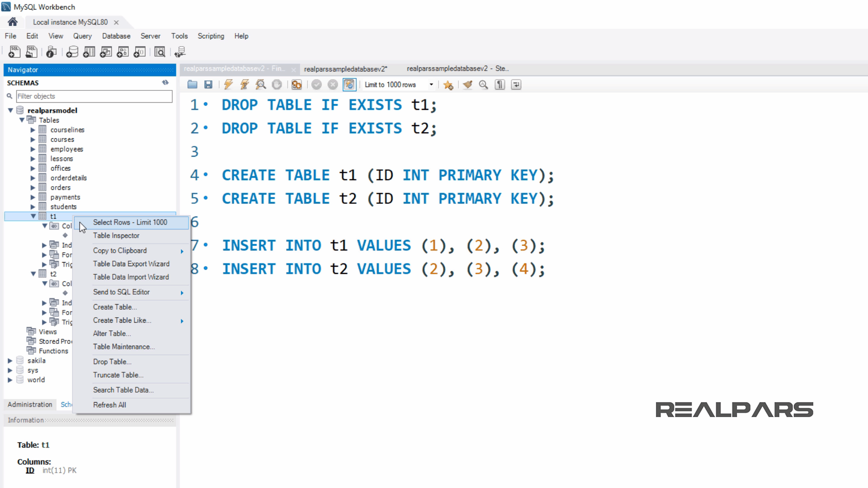
Task: Save current statement as SQL snippet
Action: point(448,84)
